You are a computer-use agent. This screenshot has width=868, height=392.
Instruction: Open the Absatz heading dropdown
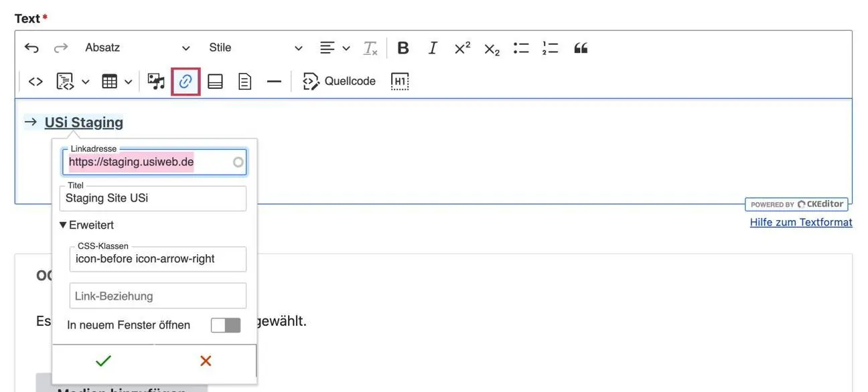coord(137,48)
